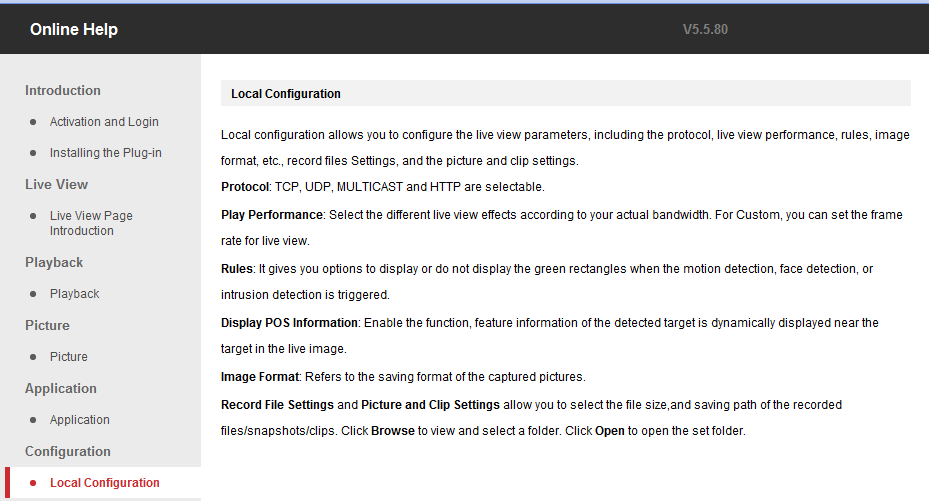Click the Application section heading
This screenshot has width=929, height=501.
point(61,389)
